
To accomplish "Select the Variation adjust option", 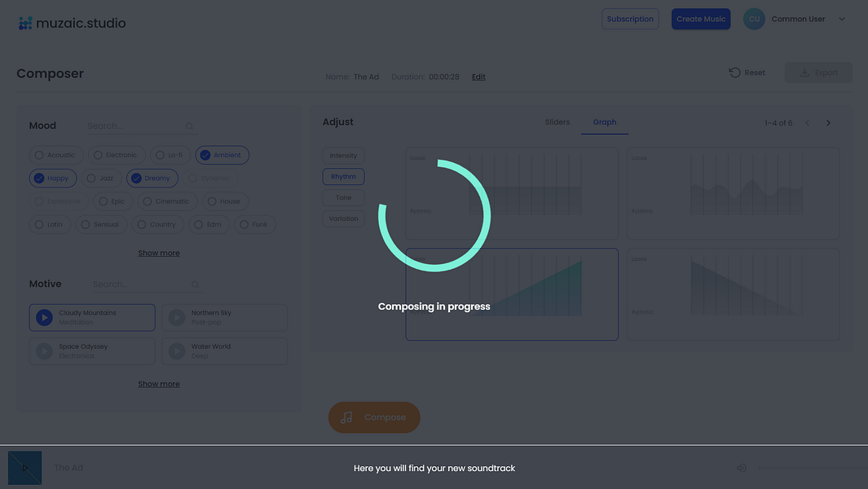I will pyautogui.click(x=343, y=218).
